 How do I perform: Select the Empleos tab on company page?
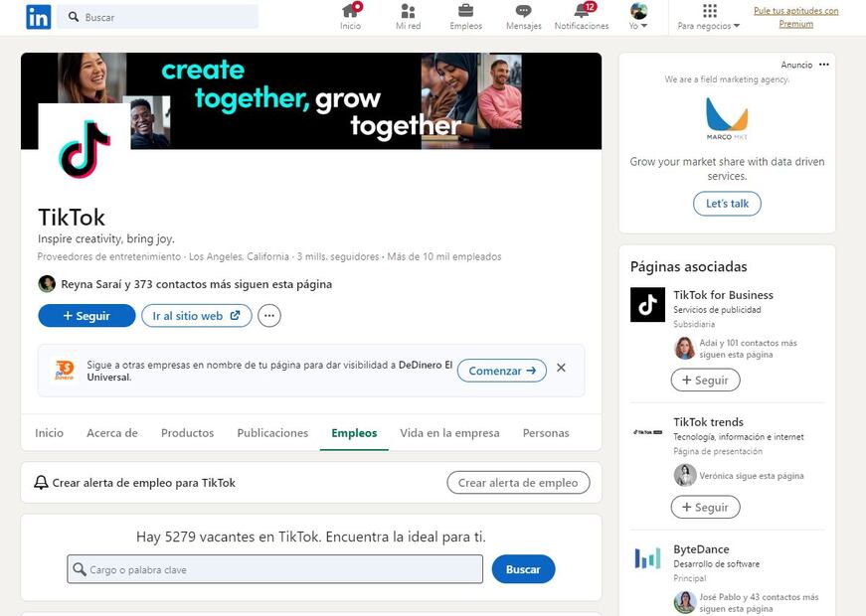pyautogui.click(x=354, y=433)
